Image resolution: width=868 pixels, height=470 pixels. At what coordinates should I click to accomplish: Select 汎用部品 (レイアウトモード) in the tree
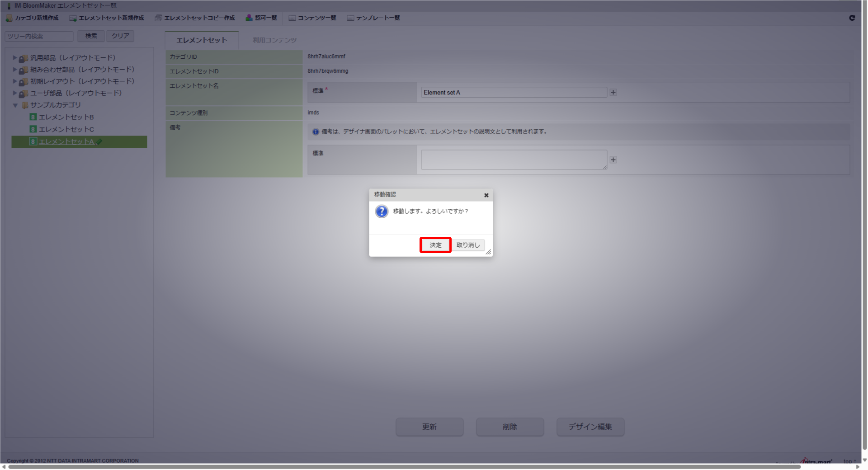pos(73,58)
